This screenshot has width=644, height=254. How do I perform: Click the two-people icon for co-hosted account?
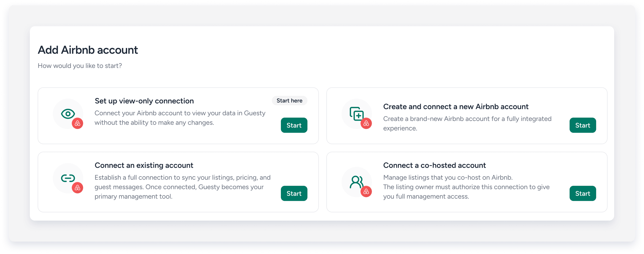(356, 182)
